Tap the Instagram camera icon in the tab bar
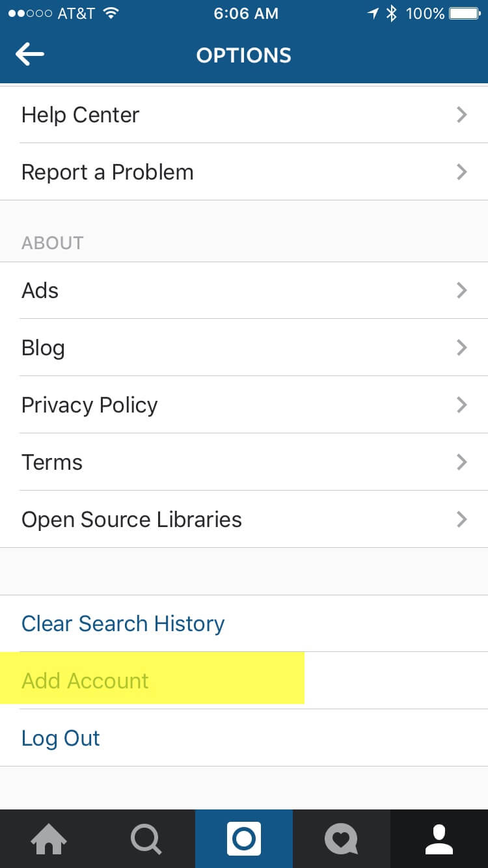The height and width of the screenshot is (868, 488). tap(244, 839)
